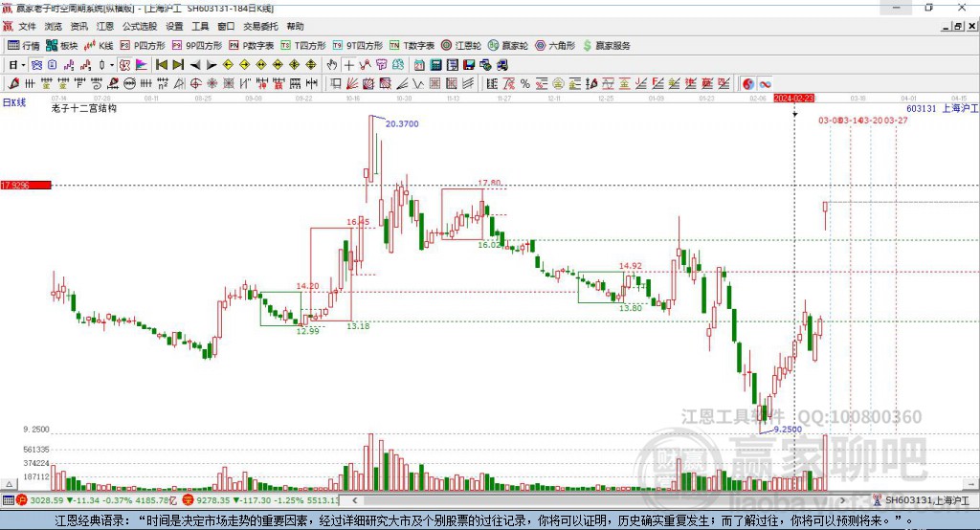This screenshot has height=530, width=980.
Task: Click the 20.3700 high price label
Action: coord(402,123)
